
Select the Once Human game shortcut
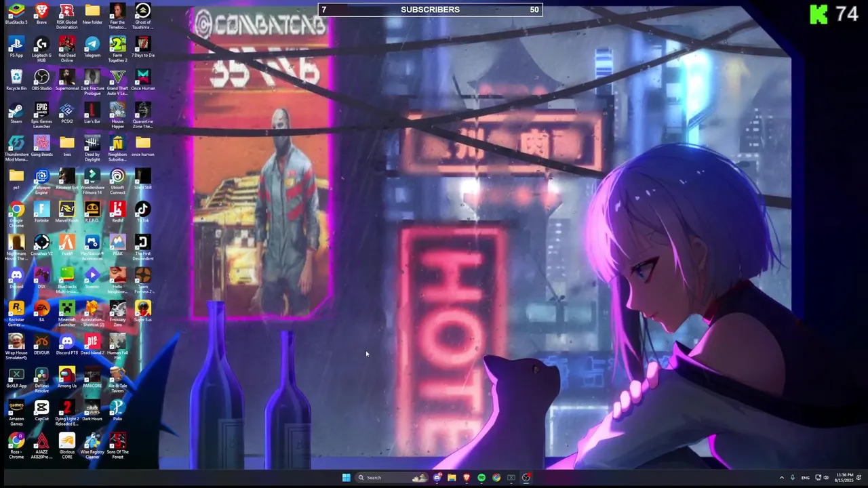[x=142, y=80]
